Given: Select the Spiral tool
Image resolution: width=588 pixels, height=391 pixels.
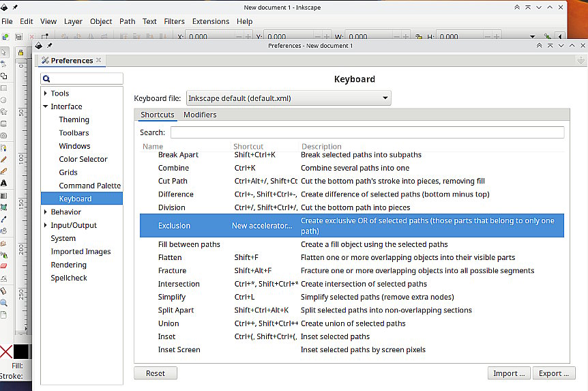Looking at the screenshot, I should coord(4,136).
